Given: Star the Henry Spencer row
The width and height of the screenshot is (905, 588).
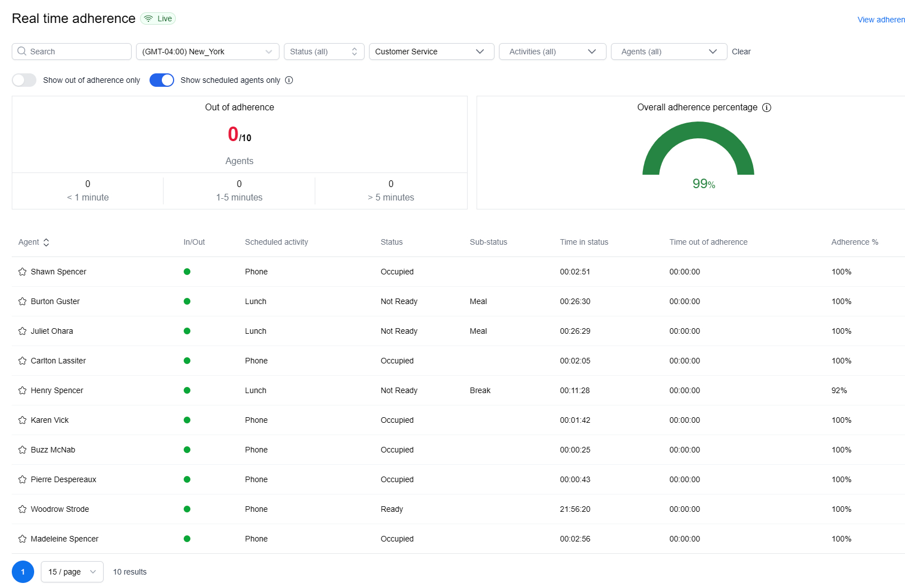Looking at the screenshot, I should (22, 390).
